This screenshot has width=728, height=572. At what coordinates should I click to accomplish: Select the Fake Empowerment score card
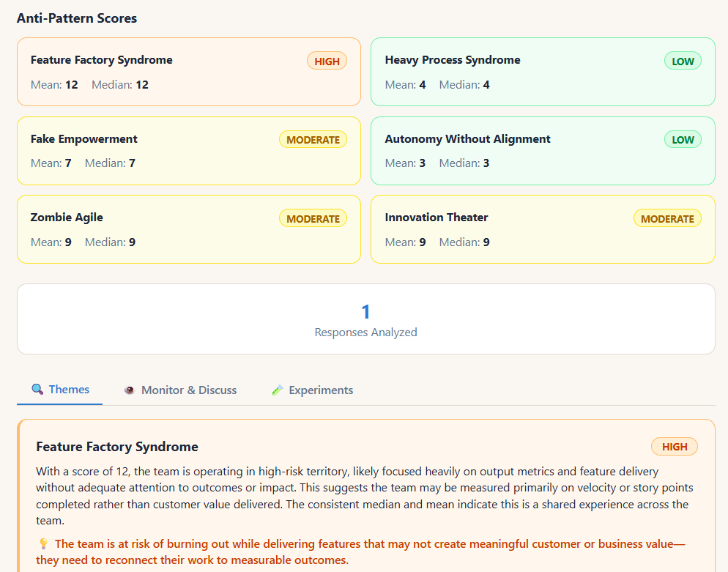click(189, 151)
